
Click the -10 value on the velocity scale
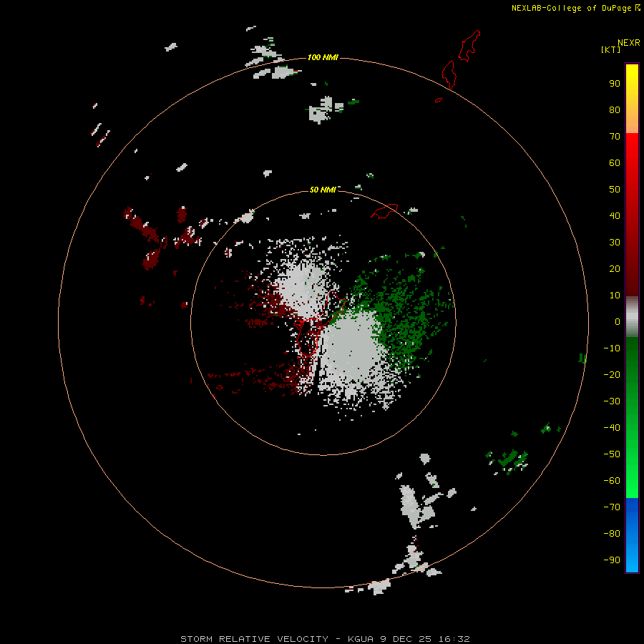tap(612, 348)
